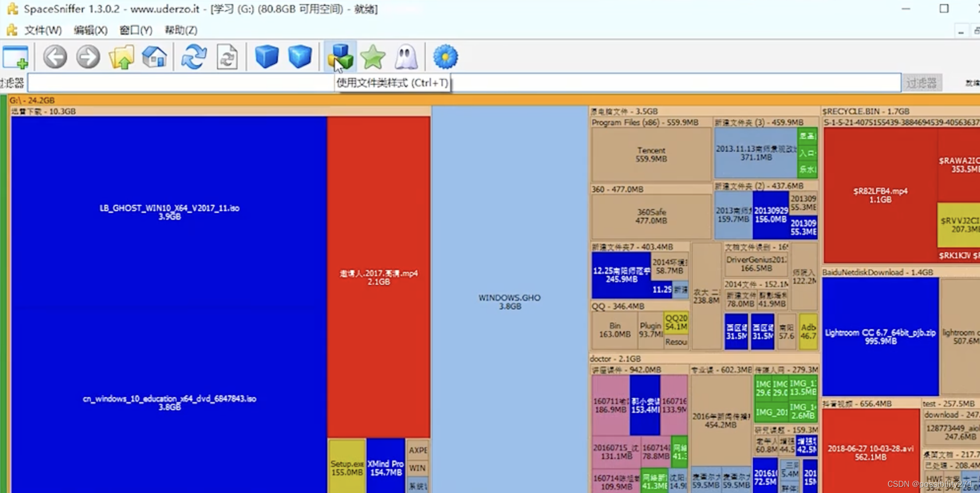Open the 文件(W) menu
This screenshot has height=493, width=980.
42,30
